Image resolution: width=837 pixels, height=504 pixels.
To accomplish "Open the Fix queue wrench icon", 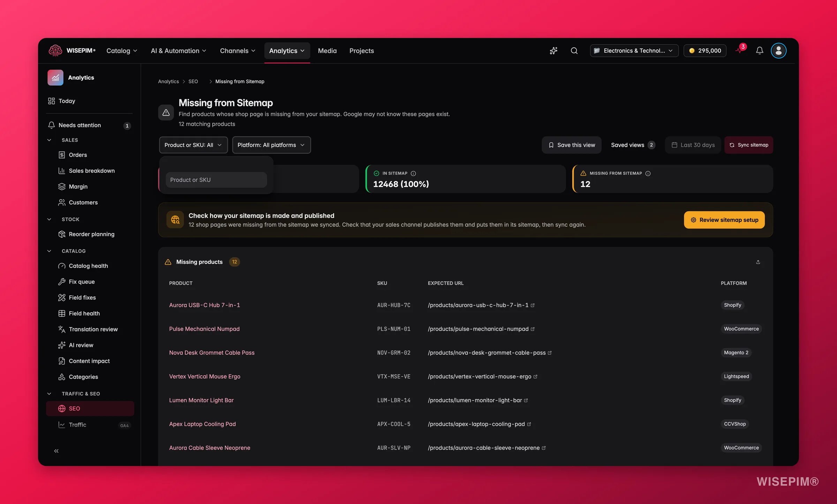I will (x=62, y=281).
